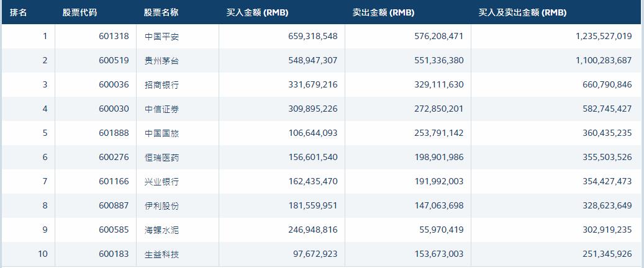Click the 恒瑞医药 stock name
644x268 pixels.
pos(161,158)
